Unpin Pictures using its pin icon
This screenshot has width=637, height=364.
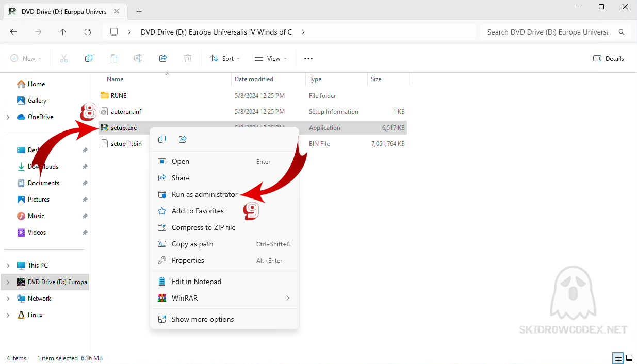point(85,200)
